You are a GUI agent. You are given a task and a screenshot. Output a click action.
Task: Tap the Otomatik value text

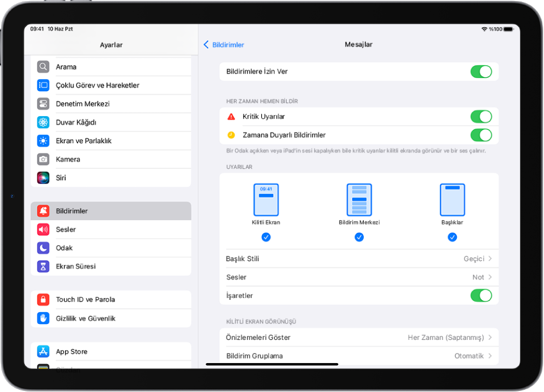coord(469,356)
